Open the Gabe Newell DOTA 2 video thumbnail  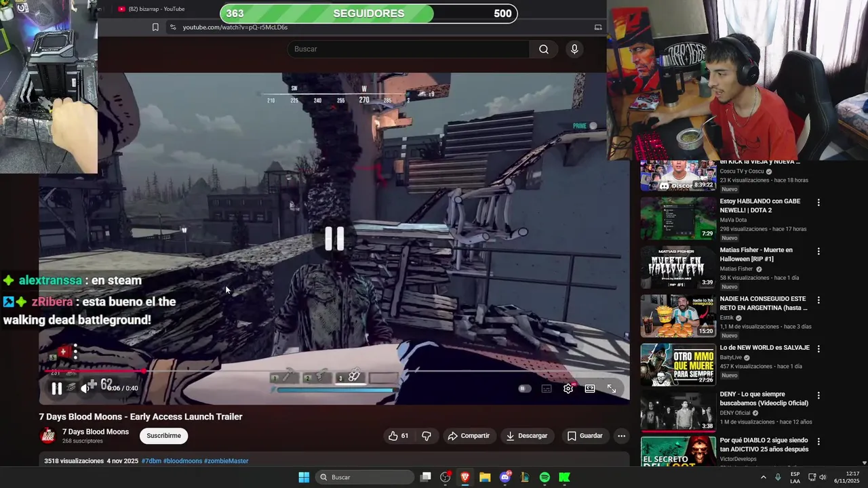(678, 218)
